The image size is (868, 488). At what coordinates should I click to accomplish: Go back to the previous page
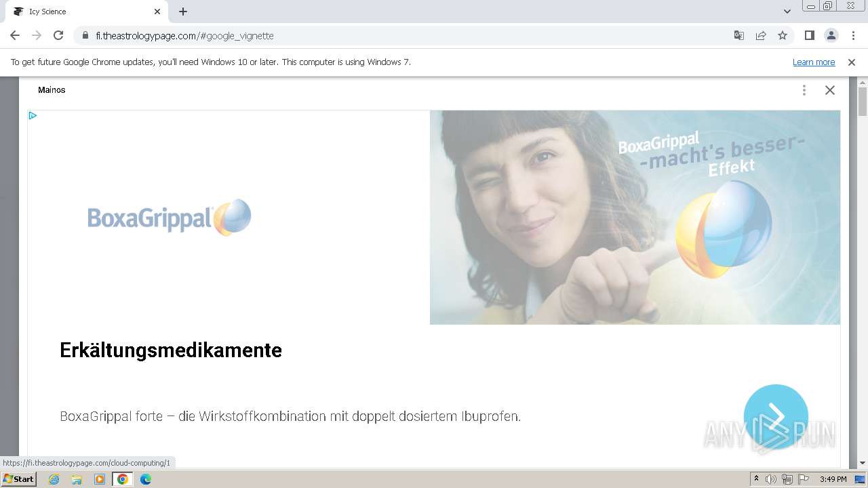tap(15, 35)
